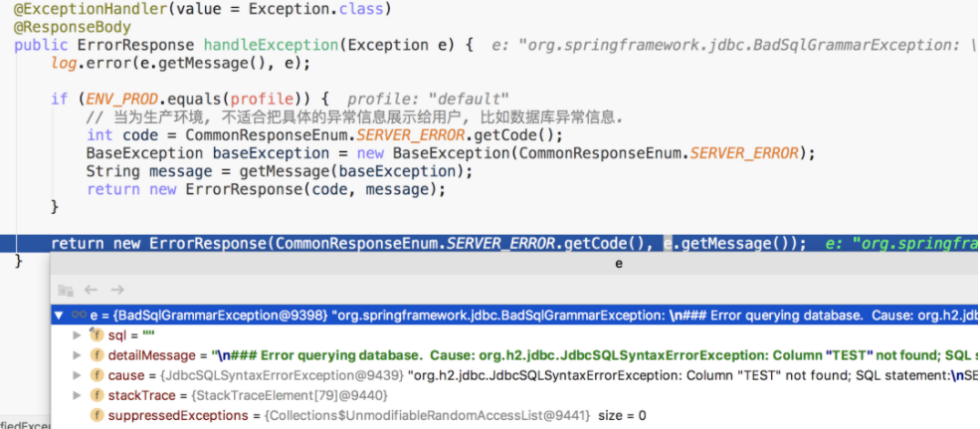The image size is (980, 429).
Task: Click the selected e before .getMessage()
Action: (668, 244)
